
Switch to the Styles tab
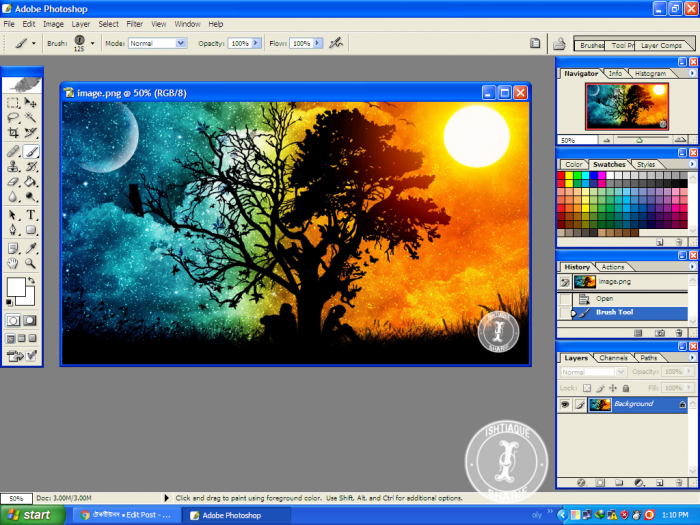coord(646,164)
